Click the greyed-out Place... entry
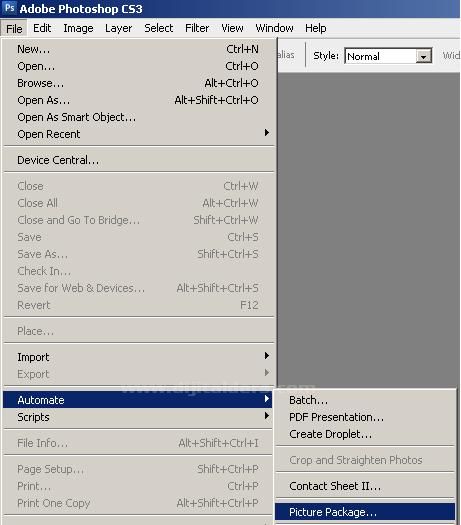The height and width of the screenshot is (525, 461). pos(138,331)
